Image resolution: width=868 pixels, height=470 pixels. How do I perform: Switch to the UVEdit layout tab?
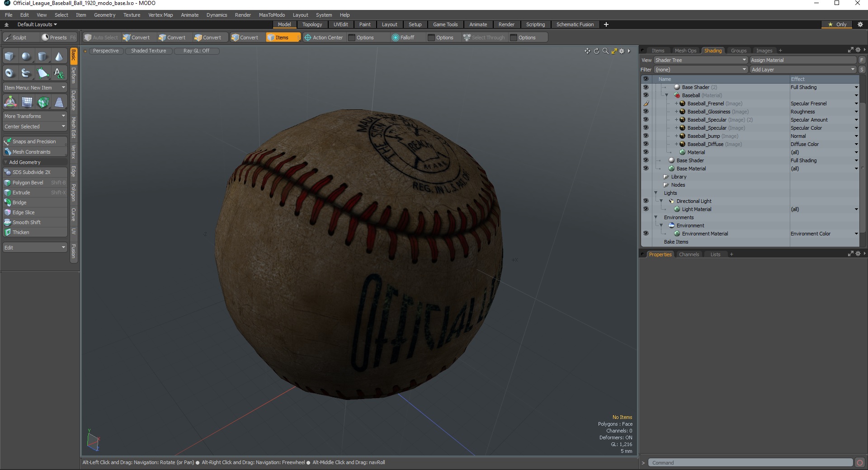click(340, 24)
